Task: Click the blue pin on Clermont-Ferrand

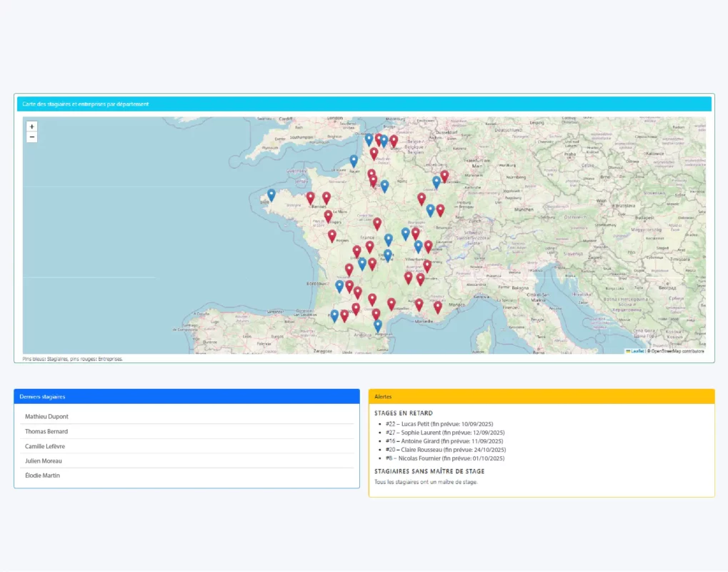Action: [x=388, y=255]
